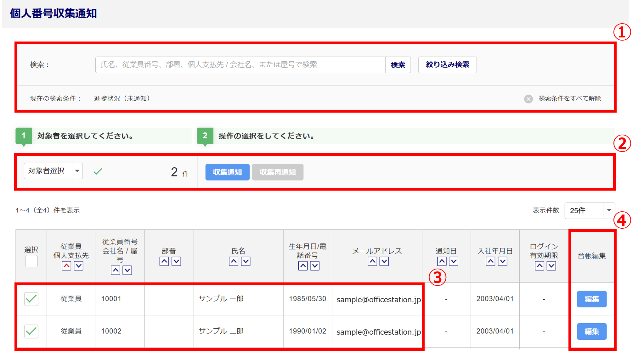Sort 従業員番号 column descending

[127, 270]
